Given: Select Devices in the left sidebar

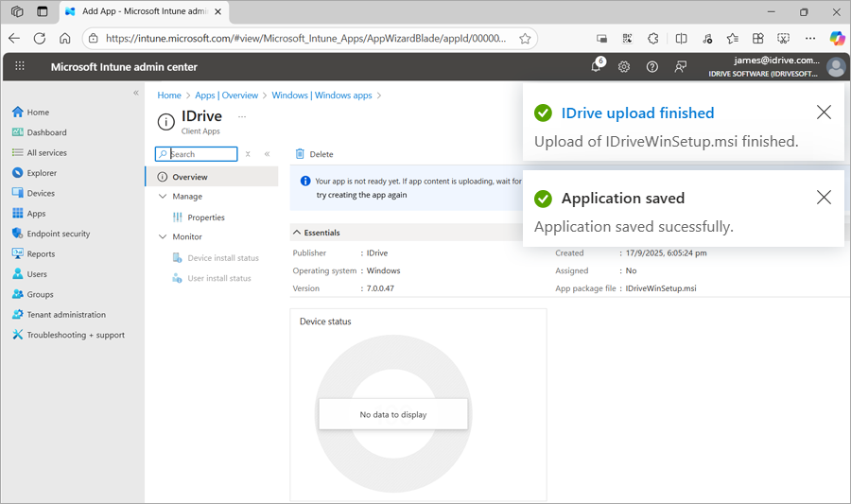Looking at the screenshot, I should (41, 193).
